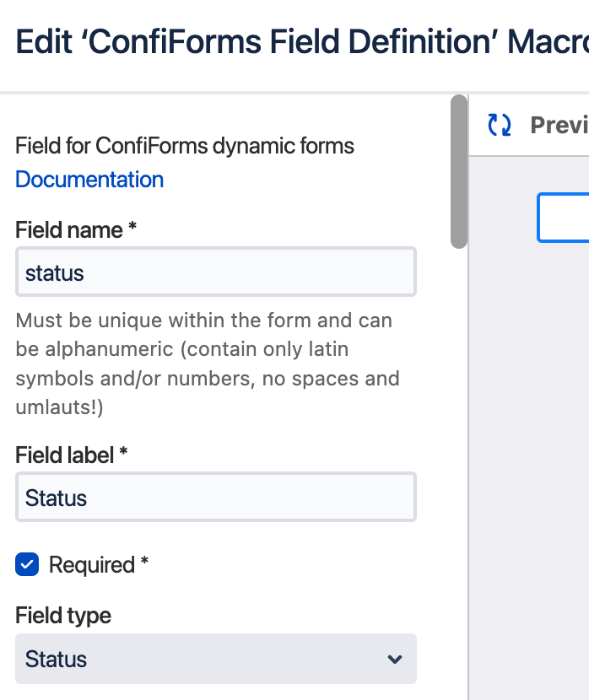Click the Preview button label

pos(559,126)
